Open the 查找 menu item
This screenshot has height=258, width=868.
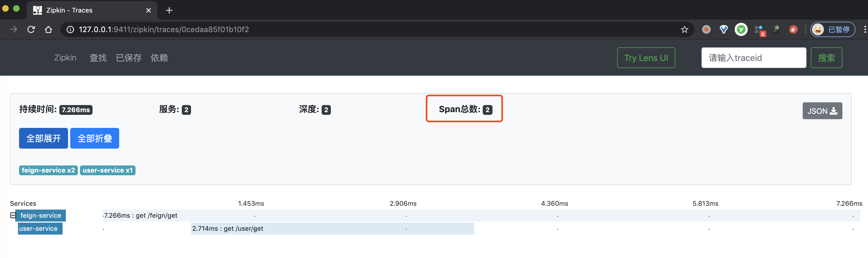tap(98, 58)
